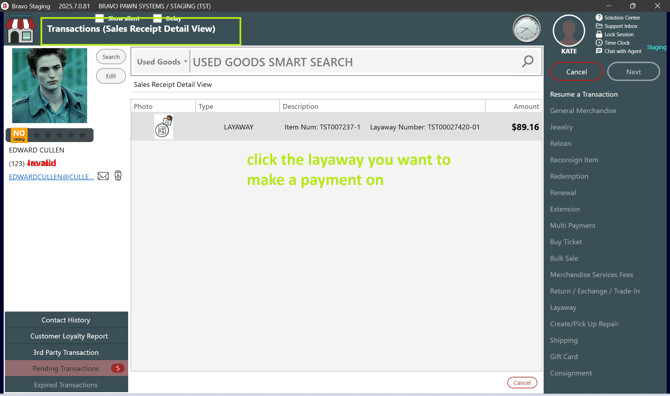This screenshot has height=396, width=670.
Task: Click the customer Edit button
Action: tap(111, 76)
